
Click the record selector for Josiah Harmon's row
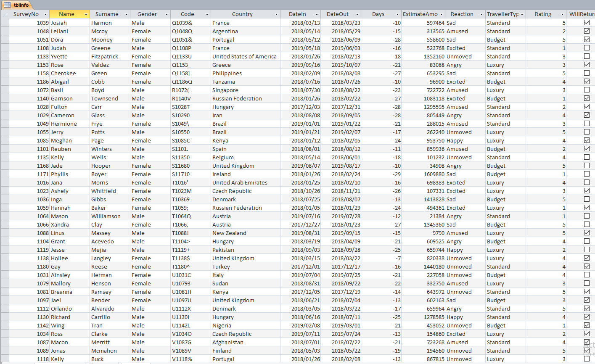click(x=5, y=23)
